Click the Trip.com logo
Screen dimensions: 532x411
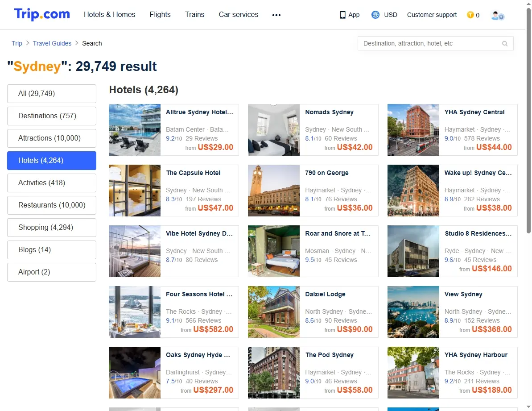(x=42, y=14)
